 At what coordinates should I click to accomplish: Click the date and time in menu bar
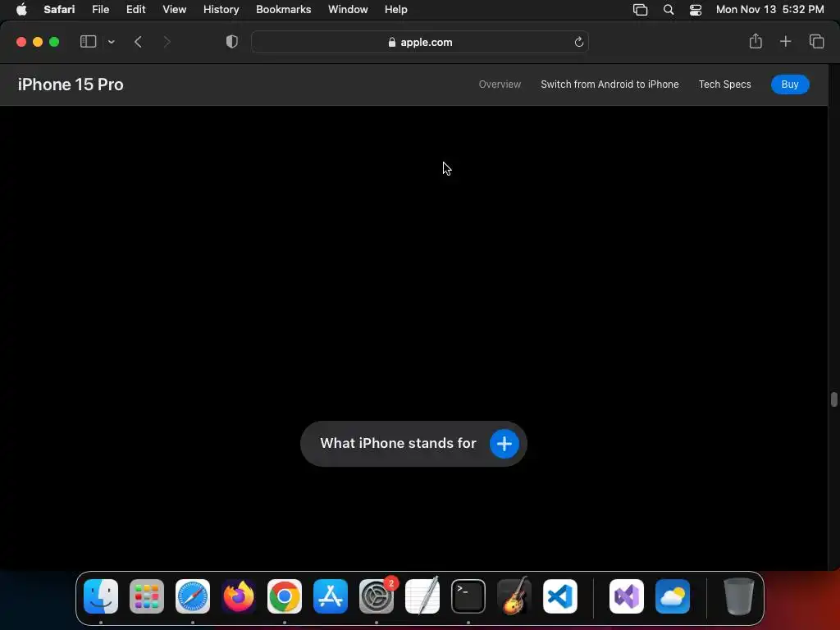click(x=769, y=9)
